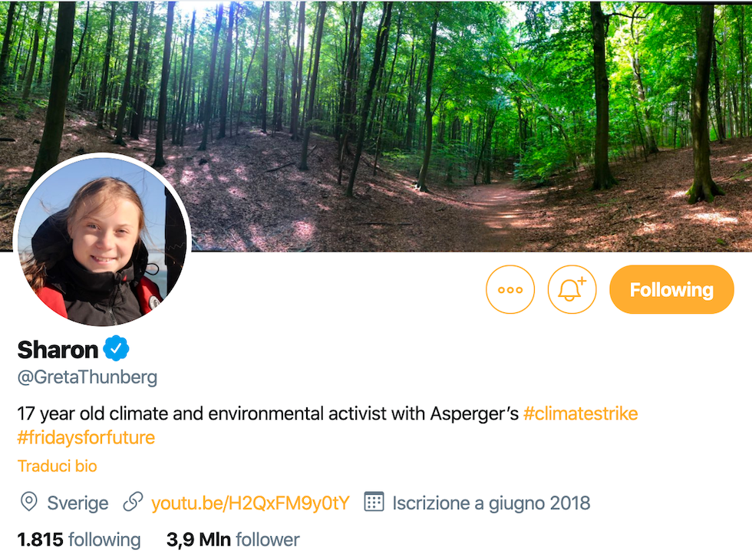Viewport: 752px width, 560px height.
Task: Click the display name Sharon
Action: [x=58, y=350]
